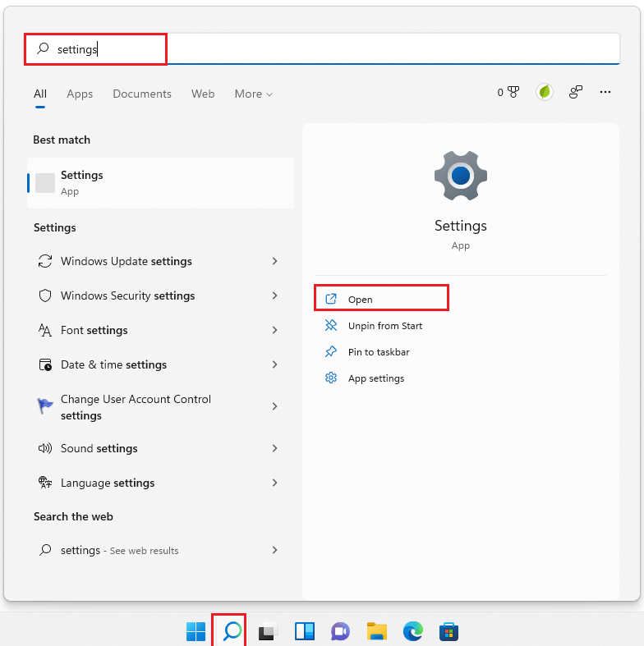
Task: Click the Font settings letter icon
Action: pos(45,330)
